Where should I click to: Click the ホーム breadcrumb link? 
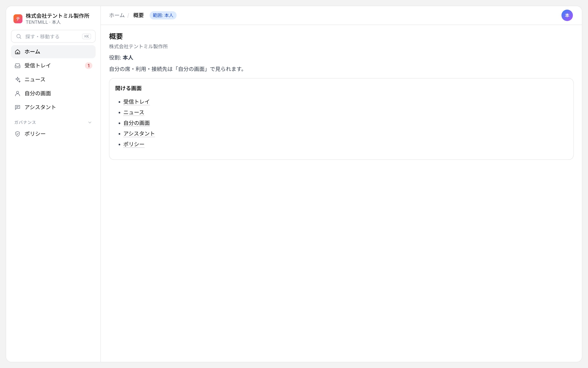click(117, 15)
